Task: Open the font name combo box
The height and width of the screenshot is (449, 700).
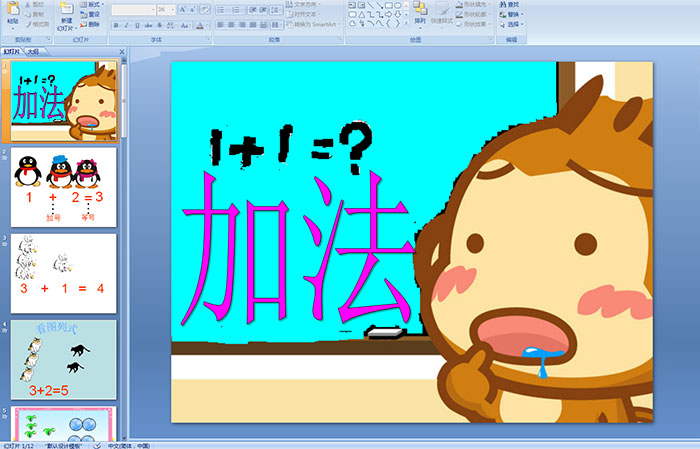Action: pyautogui.click(x=133, y=10)
